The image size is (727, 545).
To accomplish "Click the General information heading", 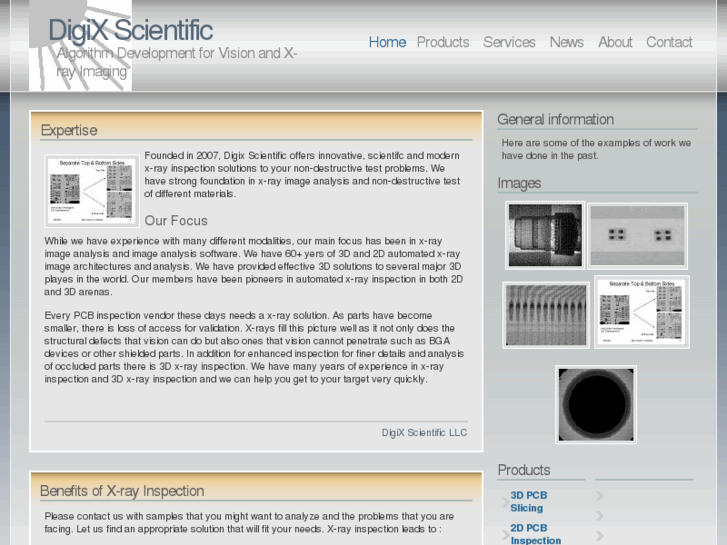I will 555,119.
